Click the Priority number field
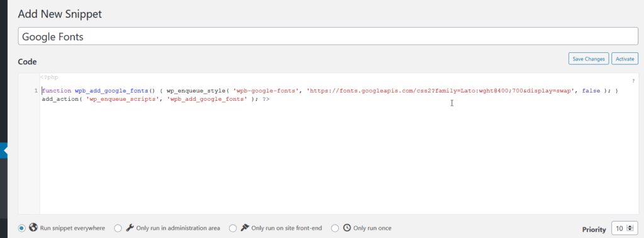 pos(625,228)
